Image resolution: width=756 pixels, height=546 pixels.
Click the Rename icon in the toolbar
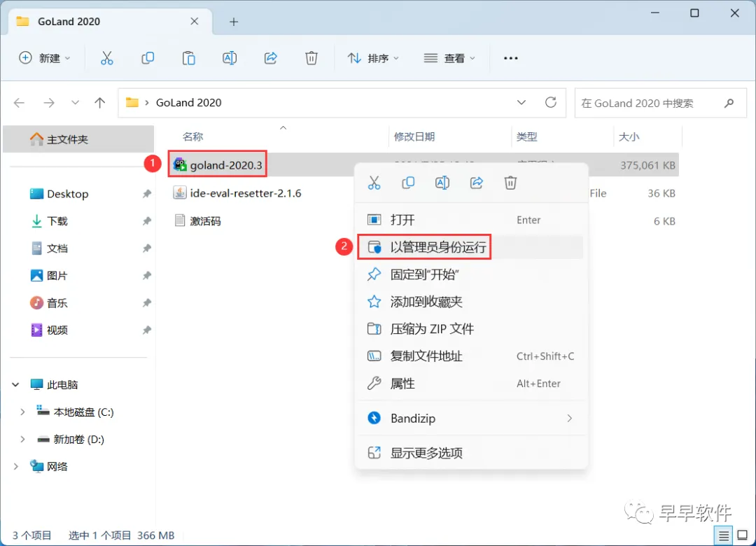click(230, 58)
